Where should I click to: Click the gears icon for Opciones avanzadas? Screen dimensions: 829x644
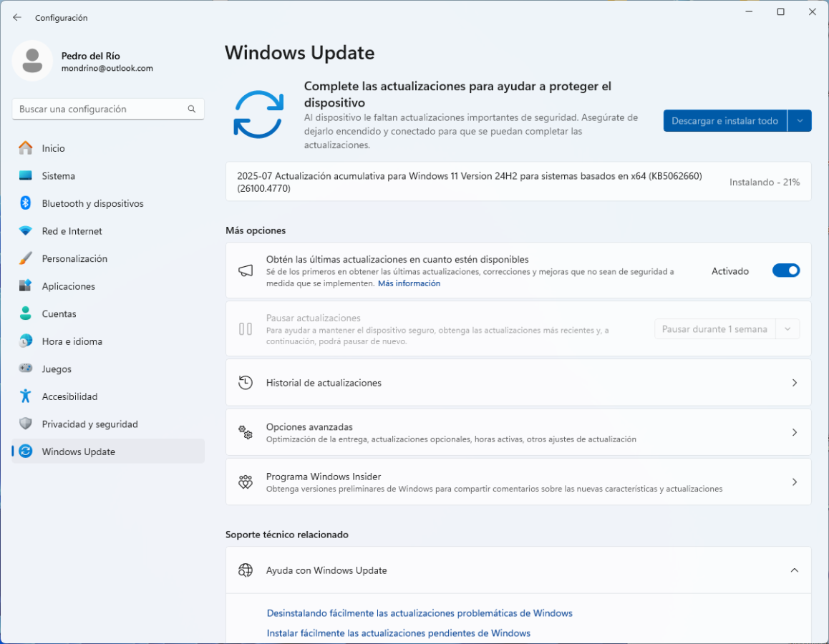[x=246, y=432]
